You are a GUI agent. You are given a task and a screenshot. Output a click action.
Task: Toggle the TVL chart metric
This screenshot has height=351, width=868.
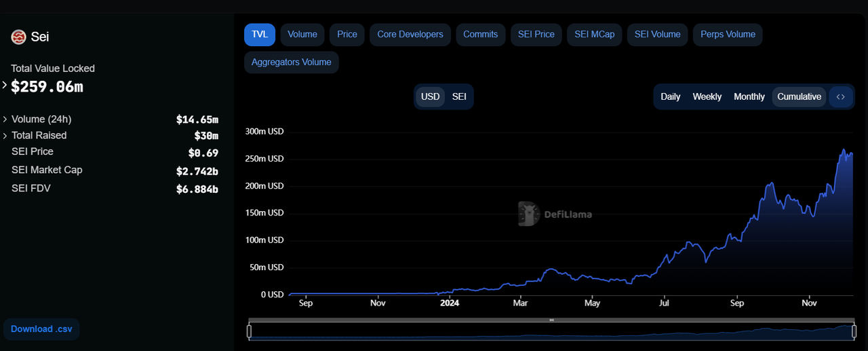(x=260, y=35)
